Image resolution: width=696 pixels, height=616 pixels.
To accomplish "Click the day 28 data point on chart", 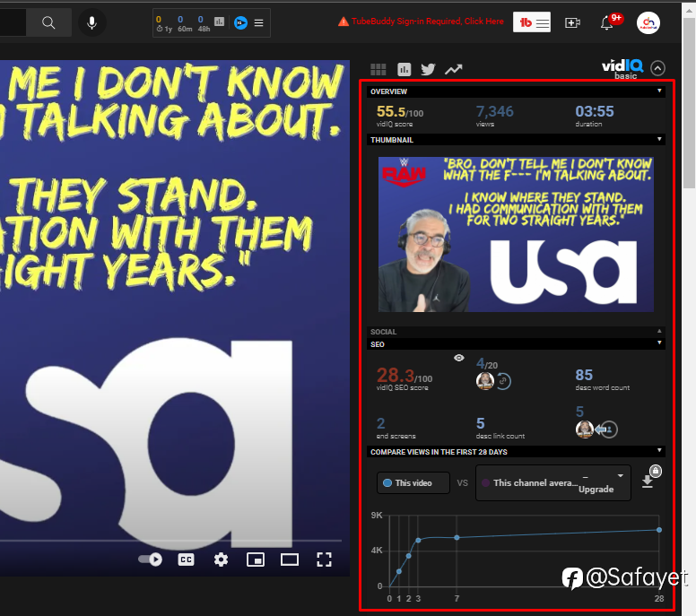I will [x=659, y=530].
